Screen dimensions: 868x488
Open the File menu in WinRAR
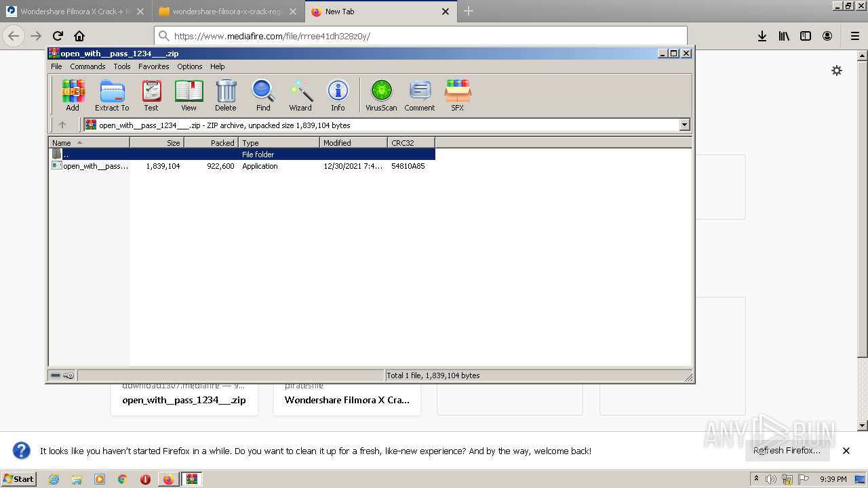coord(56,66)
